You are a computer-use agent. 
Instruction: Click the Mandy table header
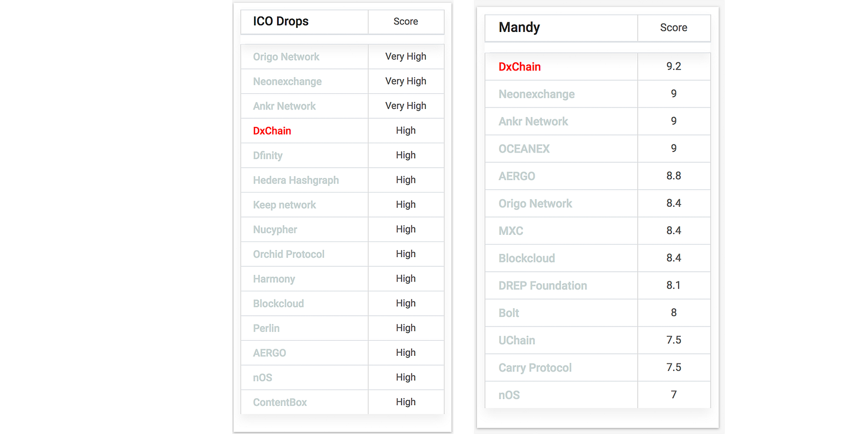519,27
